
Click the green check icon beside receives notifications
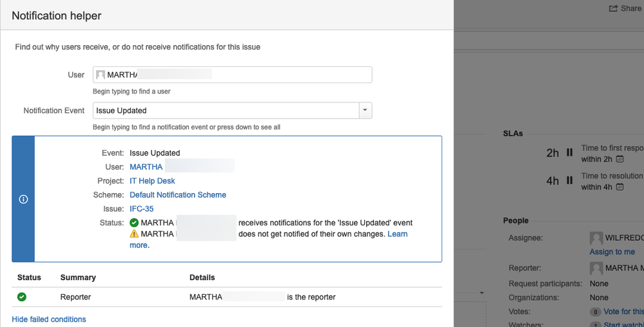pyautogui.click(x=134, y=223)
